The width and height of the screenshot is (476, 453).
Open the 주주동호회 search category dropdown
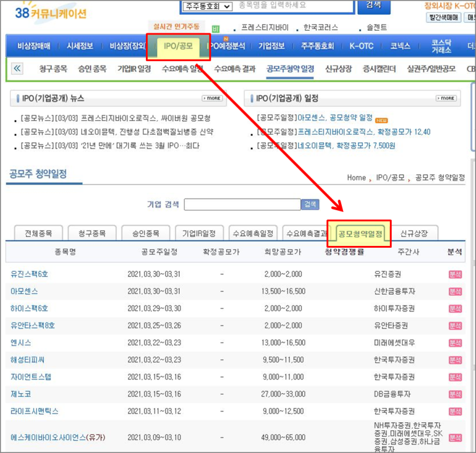pyautogui.click(x=208, y=6)
